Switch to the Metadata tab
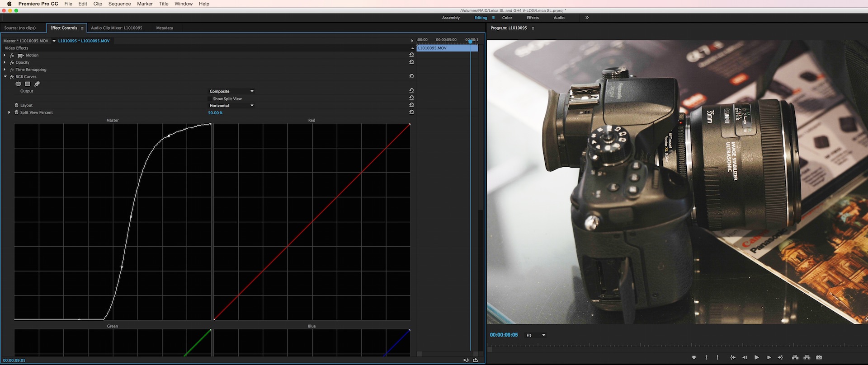This screenshot has height=365, width=868. [165, 28]
